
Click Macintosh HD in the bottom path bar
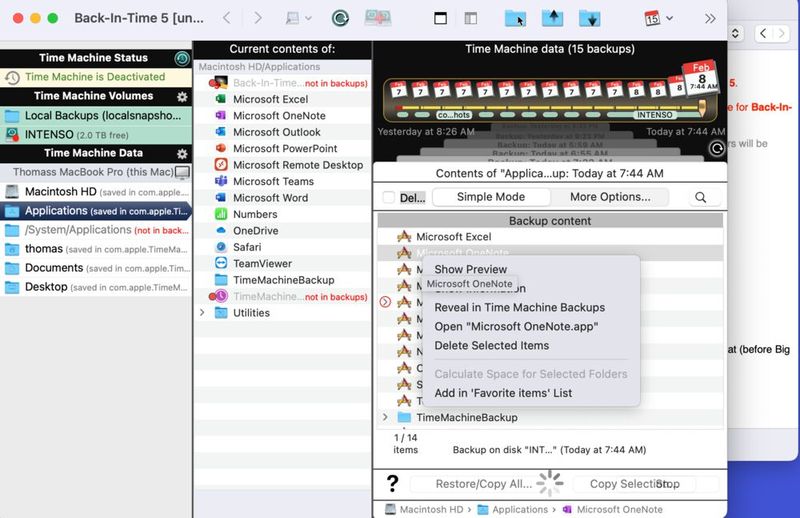click(424, 509)
